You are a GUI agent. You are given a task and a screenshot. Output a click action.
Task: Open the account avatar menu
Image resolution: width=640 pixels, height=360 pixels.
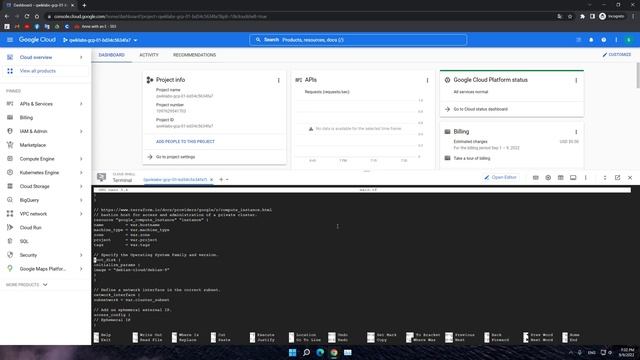pyautogui.click(x=629, y=40)
